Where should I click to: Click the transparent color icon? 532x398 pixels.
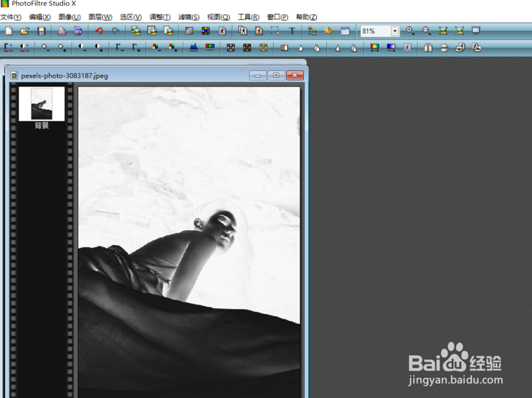222,31
